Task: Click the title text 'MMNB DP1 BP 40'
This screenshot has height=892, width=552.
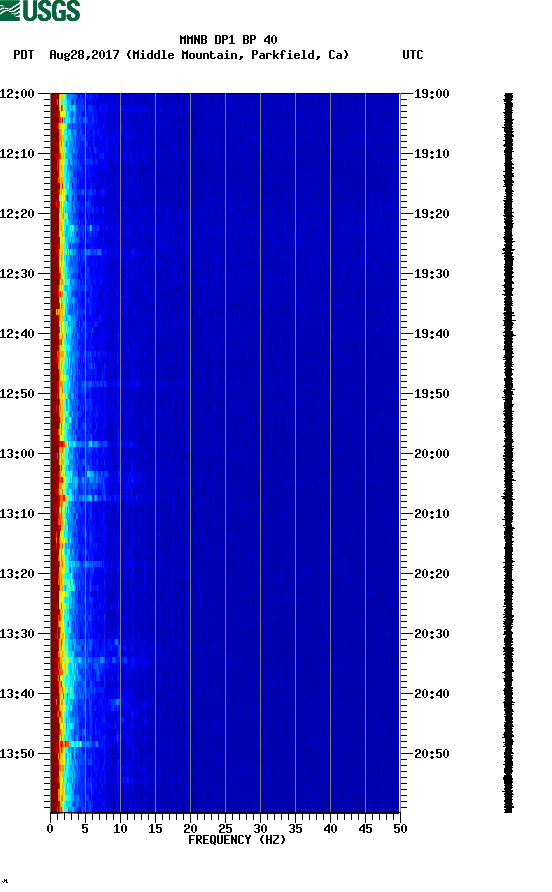Action: (x=228, y=40)
